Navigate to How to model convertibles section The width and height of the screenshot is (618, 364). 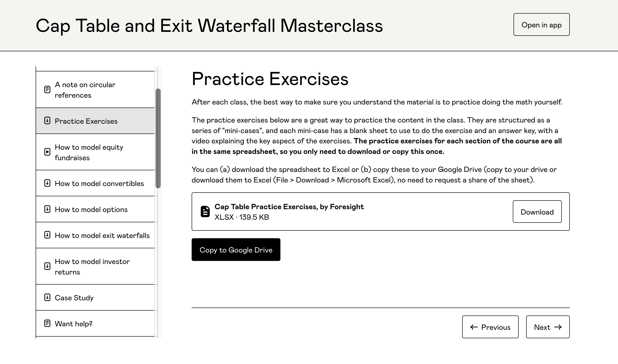pyautogui.click(x=99, y=183)
